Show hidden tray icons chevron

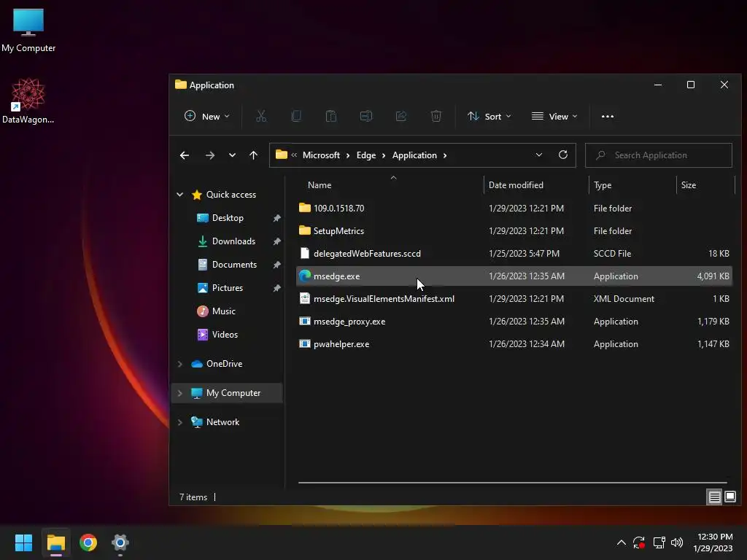[622, 542]
